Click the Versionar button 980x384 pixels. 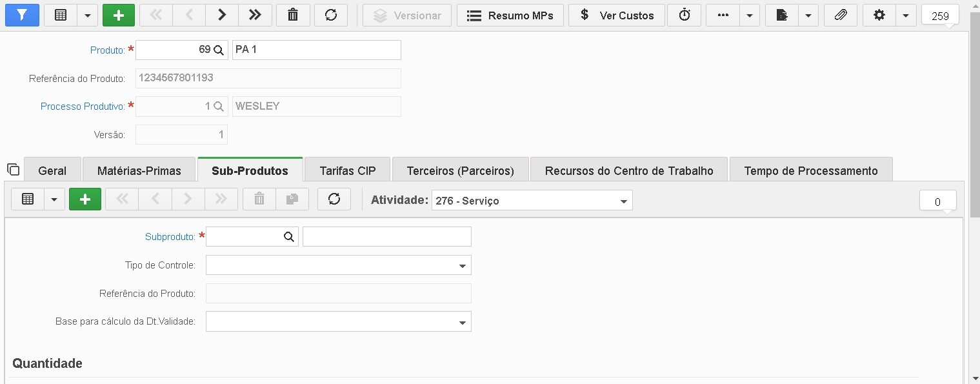tap(407, 15)
